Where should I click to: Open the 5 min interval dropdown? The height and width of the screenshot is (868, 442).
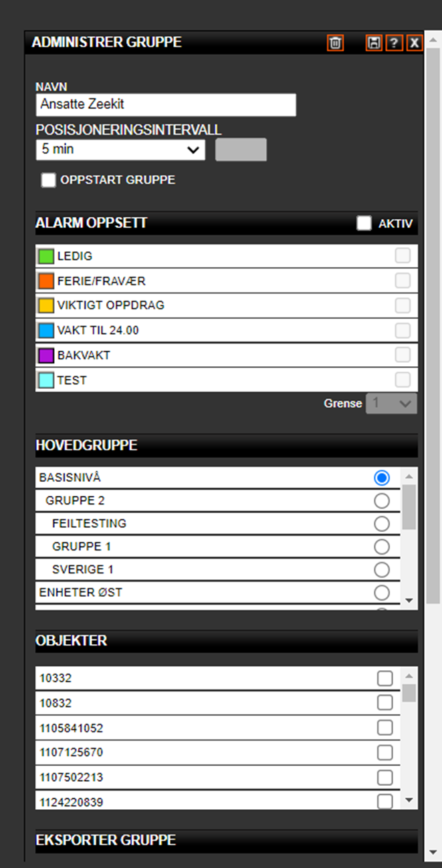click(120, 150)
